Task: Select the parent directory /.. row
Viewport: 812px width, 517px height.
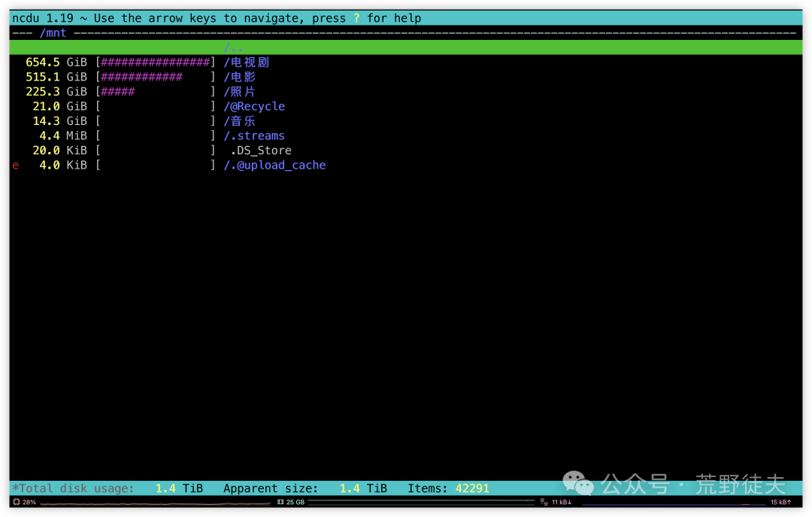Action: [x=406, y=47]
